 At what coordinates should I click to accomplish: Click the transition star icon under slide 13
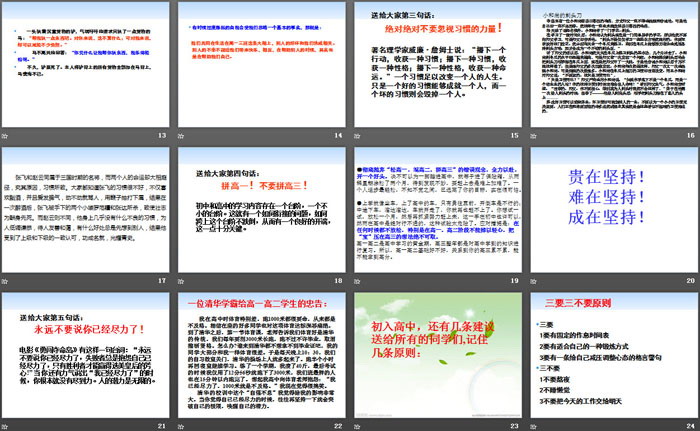[5, 136]
